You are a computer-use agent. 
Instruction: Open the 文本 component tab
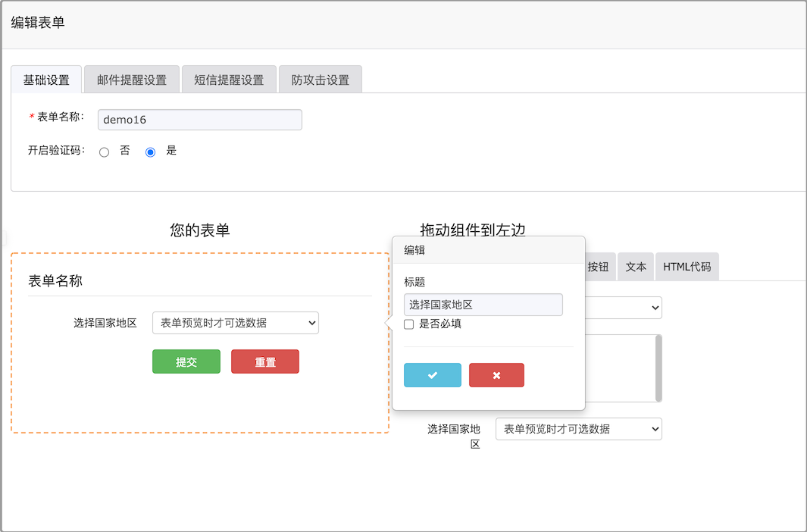pyautogui.click(x=635, y=266)
